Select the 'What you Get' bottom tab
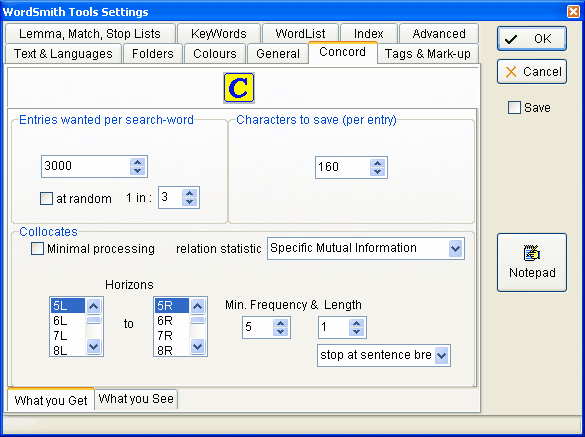This screenshot has width=585, height=437. pos(51,400)
